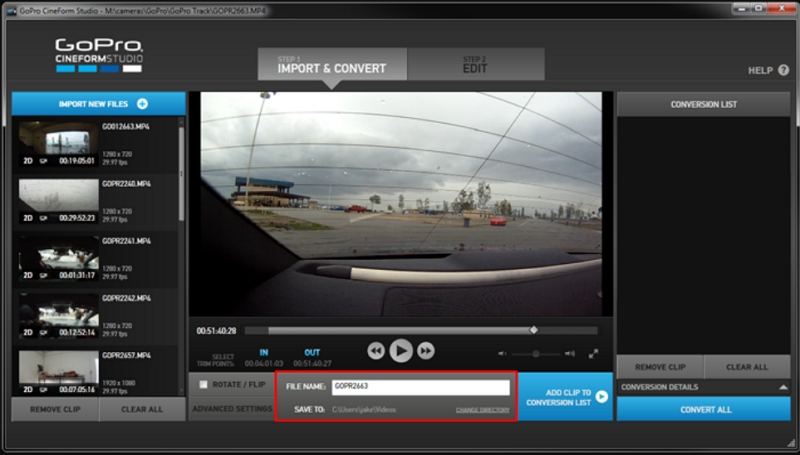Remove clip from conversion list
The height and width of the screenshot is (455, 800).
(x=660, y=367)
